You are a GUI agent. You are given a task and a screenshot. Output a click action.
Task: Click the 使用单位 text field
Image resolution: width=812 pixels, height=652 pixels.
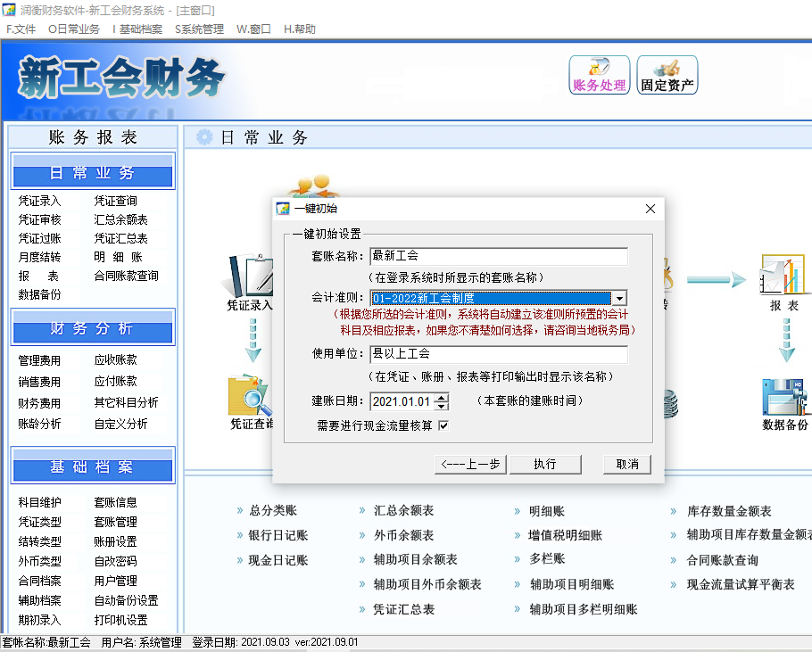498,354
